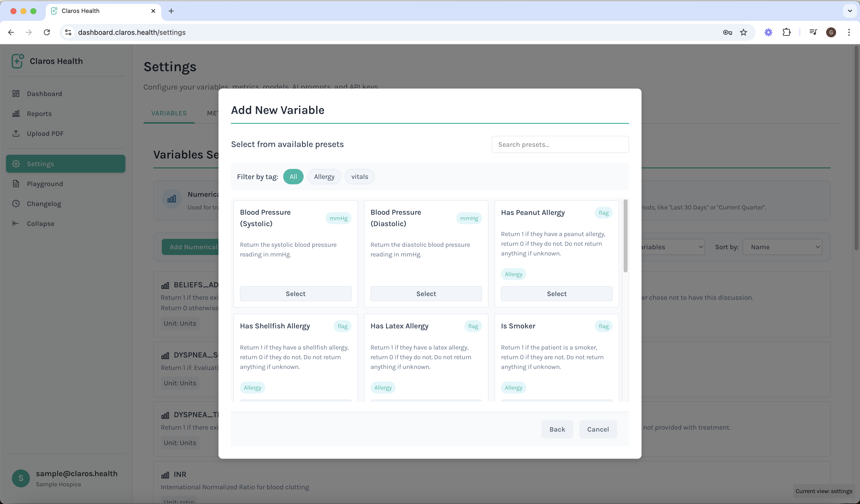
Task: View the Changelog via clock icon
Action: [x=16, y=204]
